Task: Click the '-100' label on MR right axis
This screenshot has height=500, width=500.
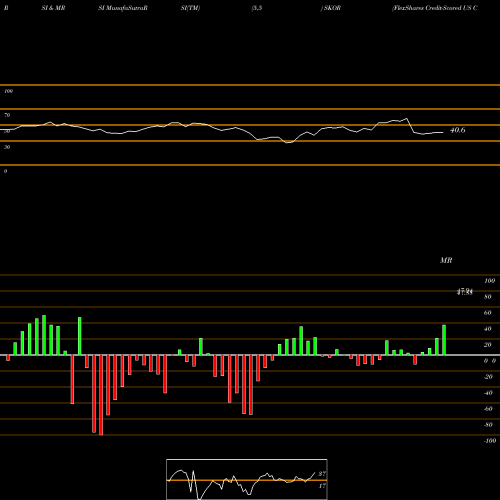Action: 489,441
